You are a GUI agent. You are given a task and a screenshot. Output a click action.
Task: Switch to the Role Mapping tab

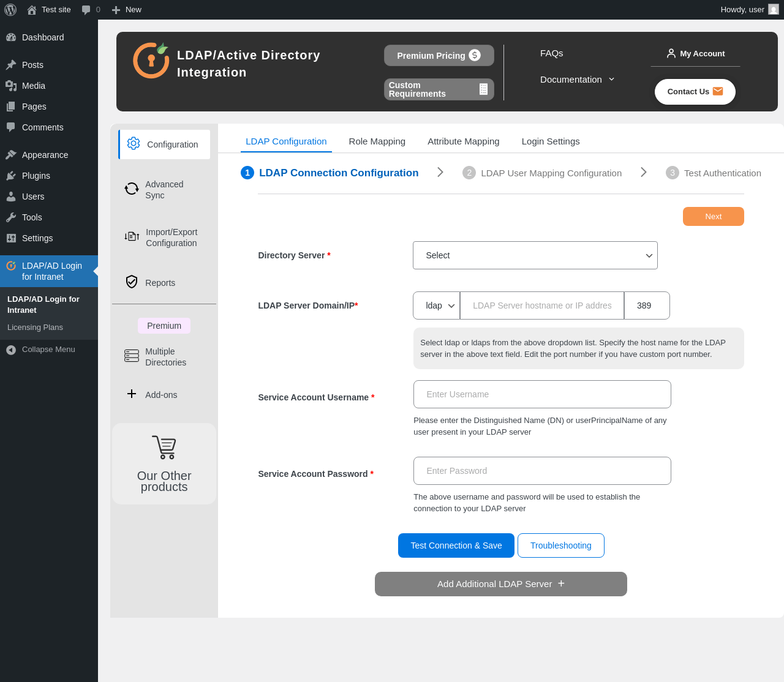pos(377,141)
